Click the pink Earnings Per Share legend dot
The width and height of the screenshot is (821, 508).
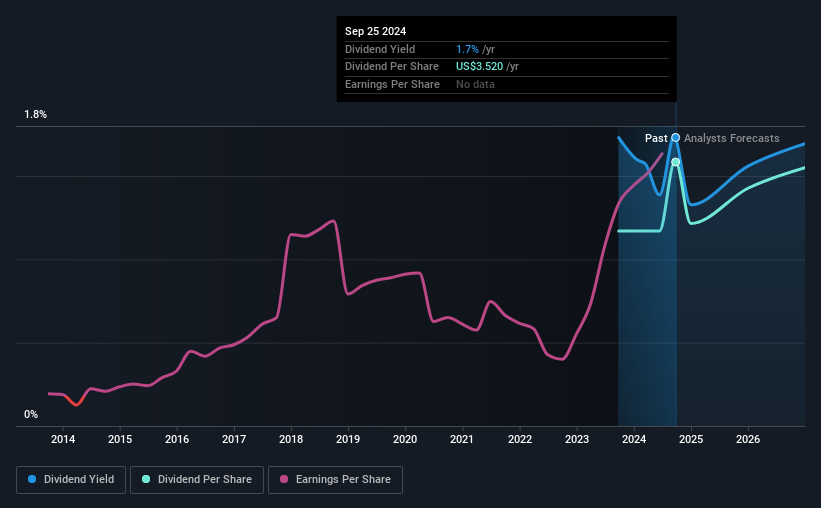click(x=284, y=479)
